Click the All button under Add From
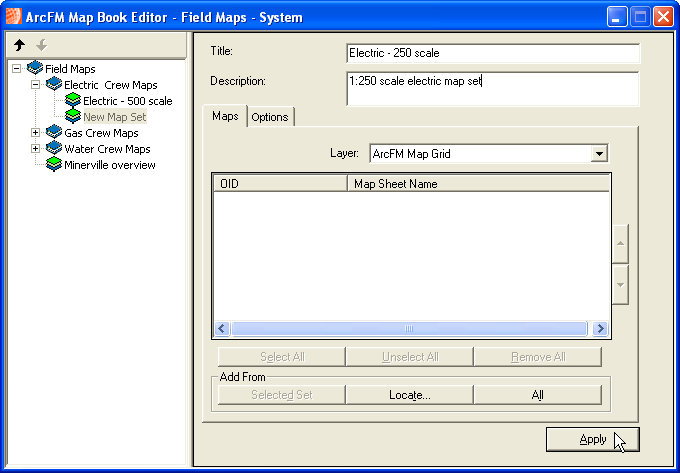This screenshot has height=473, width=680. point(537,395)
